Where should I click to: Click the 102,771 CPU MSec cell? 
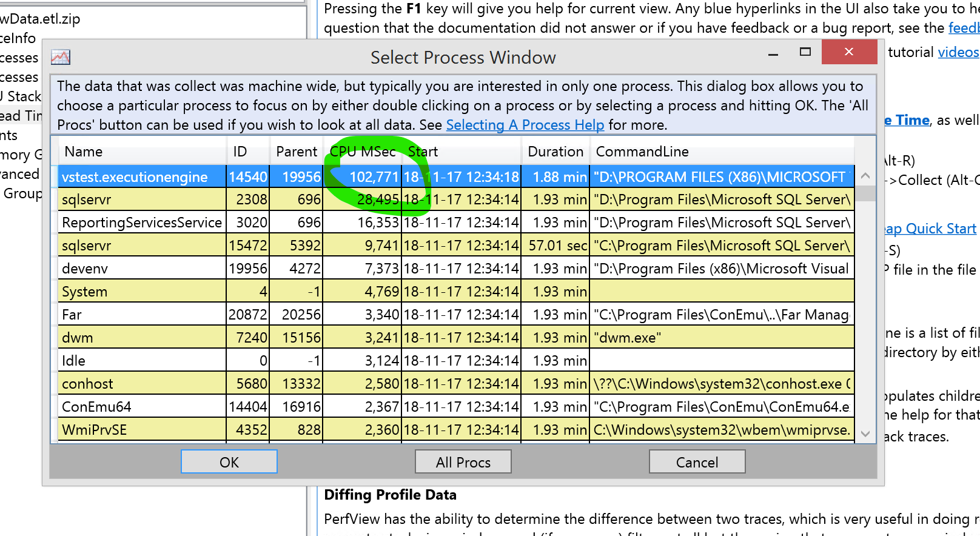click(x=362, y=177)
